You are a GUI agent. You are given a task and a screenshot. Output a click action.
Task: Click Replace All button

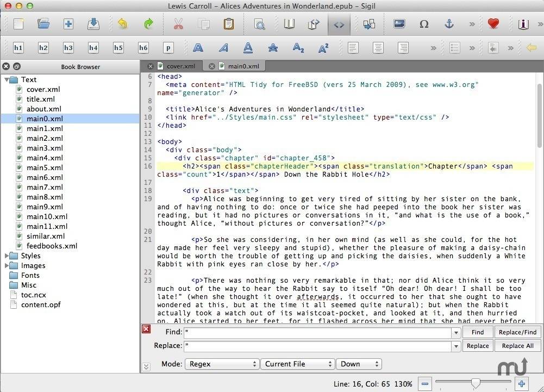click(x=517, y=346)
